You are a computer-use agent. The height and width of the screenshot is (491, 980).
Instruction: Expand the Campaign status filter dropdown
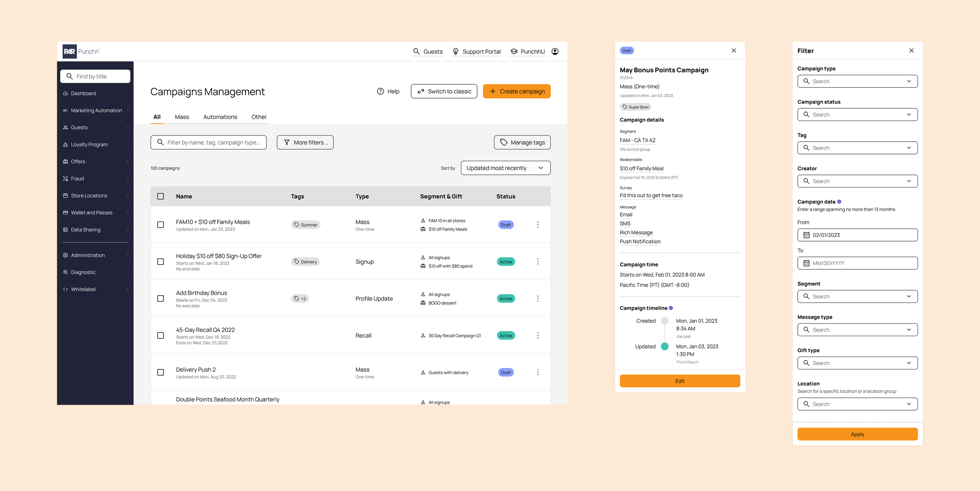(857, 115)
